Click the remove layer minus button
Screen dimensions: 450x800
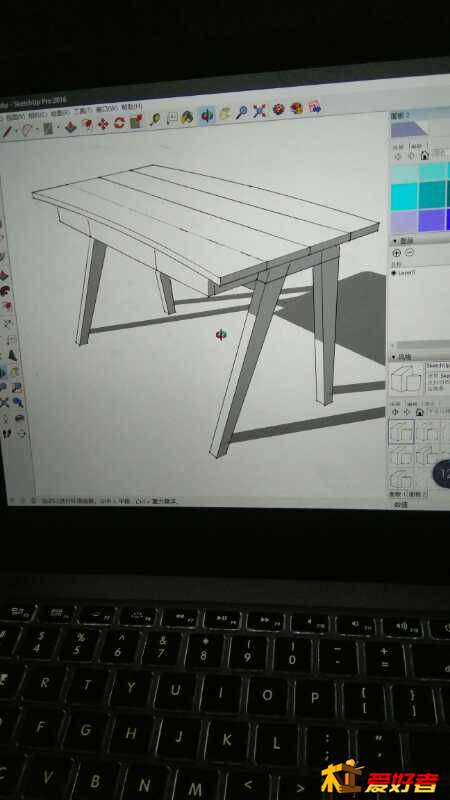pos(409,253)
